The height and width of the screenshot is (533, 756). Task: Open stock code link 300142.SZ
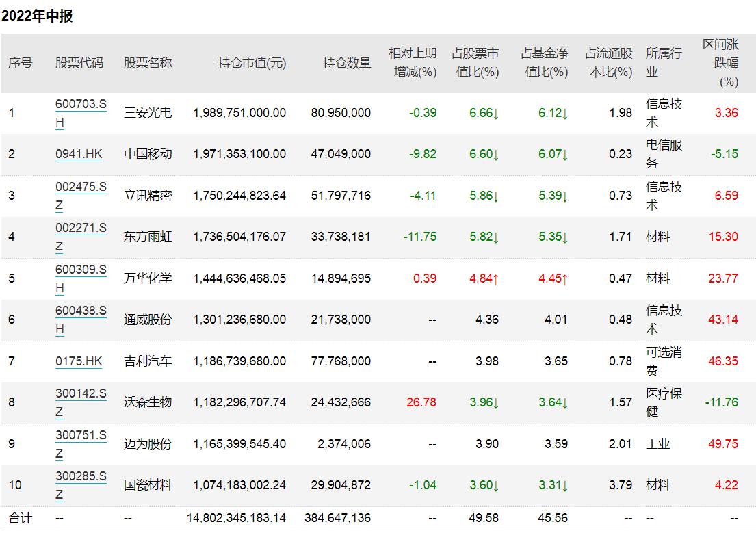coord(81,402)
